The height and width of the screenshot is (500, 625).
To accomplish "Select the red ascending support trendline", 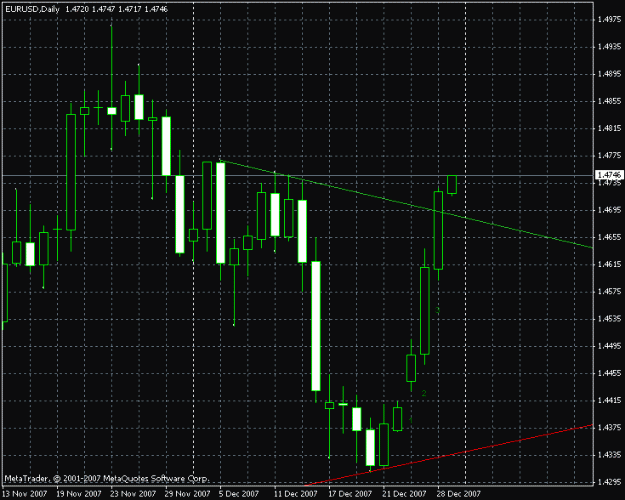I will click(x=448, y=455).
